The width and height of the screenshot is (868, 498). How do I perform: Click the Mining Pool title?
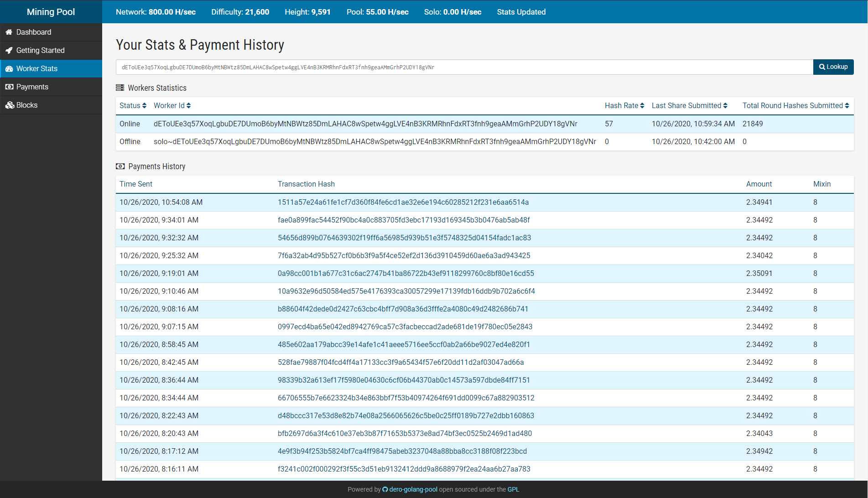(x=51, y=12)
